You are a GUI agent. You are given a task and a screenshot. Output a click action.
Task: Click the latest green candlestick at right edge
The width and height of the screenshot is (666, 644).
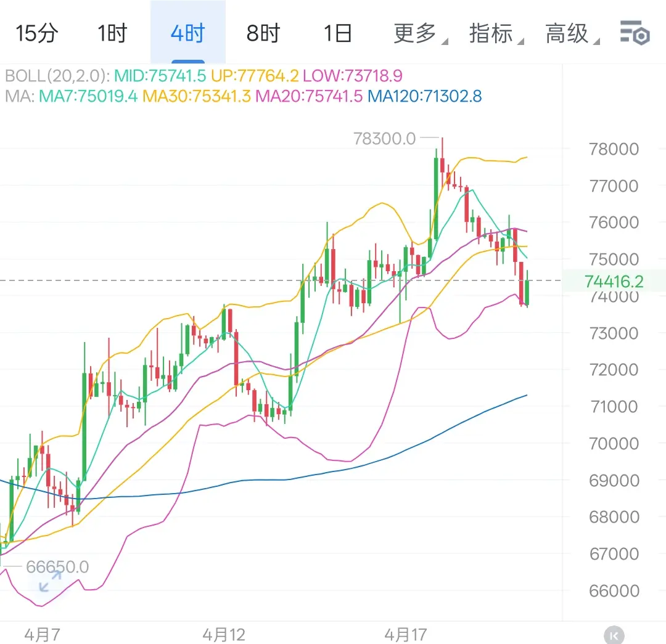tap(527, 292)
